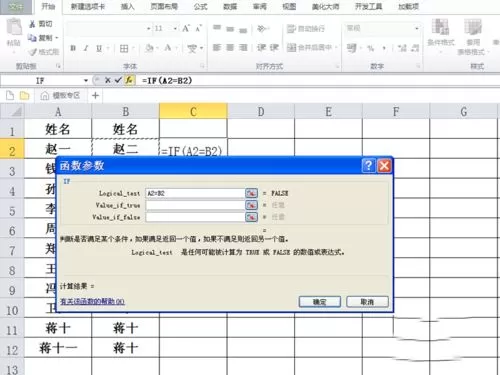Click the Center horizontal align icon
Screen dimensions: 500x375
coord(230,48)
